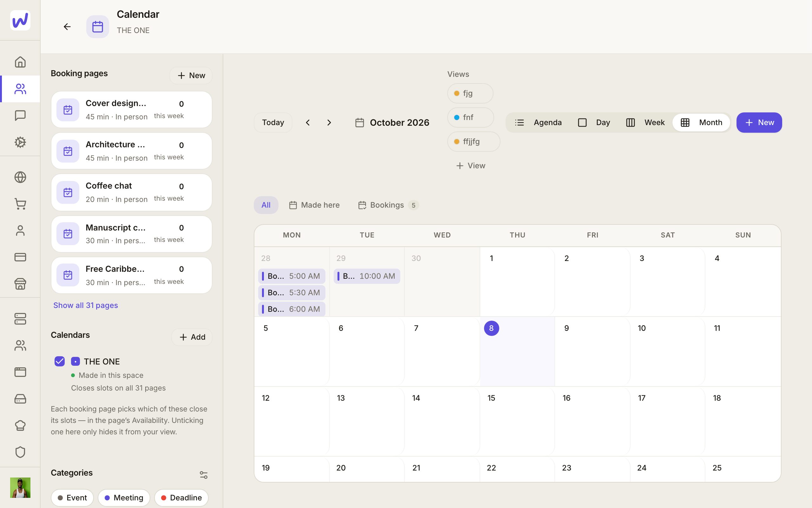
Task: Filter by Bookings tab
Action: (388, 205)
